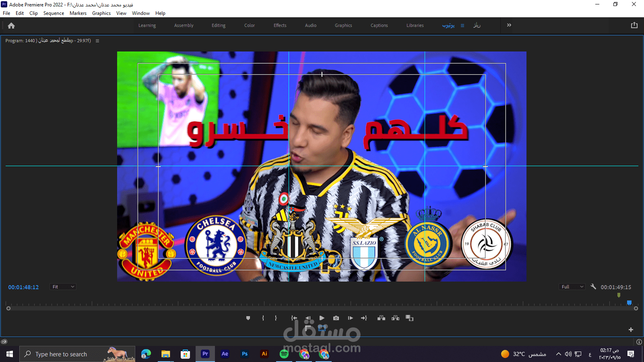Click the duration timecode 00:01:49:15
The height and width of the screenshot is (362, 644).
(x=616, y=287)
